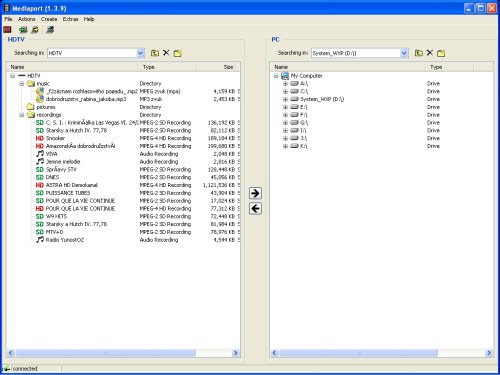The width and height of the screenshot is (500, 375).
Task: Expand the G:\ drive node
Action: point(285,123)
